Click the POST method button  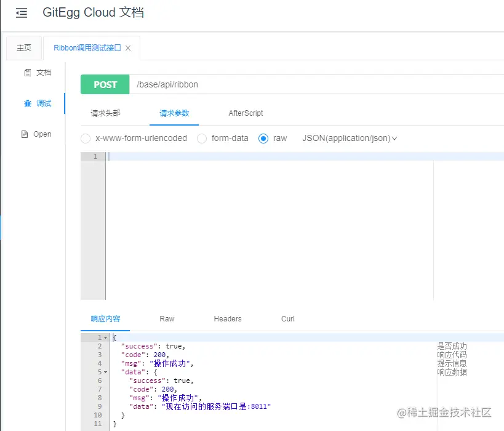click(105, 84)
